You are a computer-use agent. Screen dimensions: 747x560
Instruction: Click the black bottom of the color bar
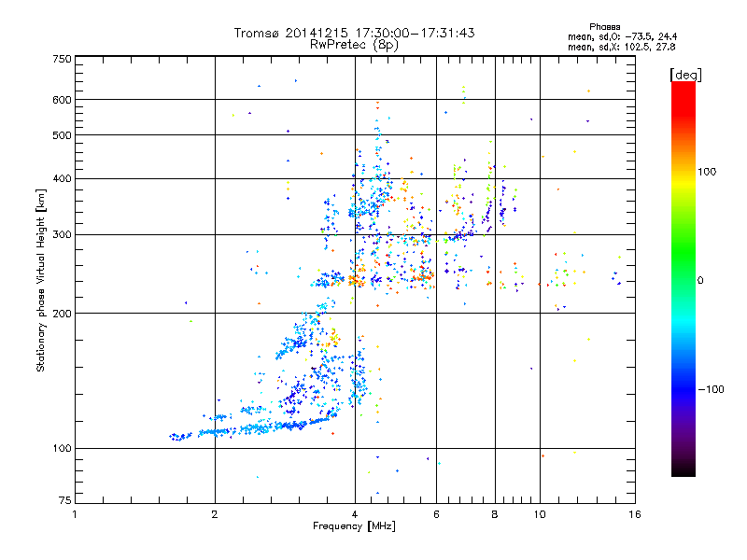684,469
